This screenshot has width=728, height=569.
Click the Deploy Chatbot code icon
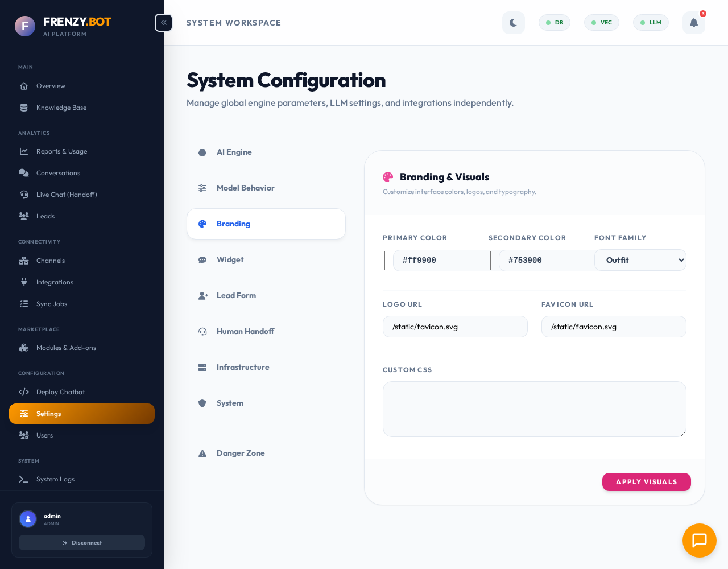tap(24, 392)
